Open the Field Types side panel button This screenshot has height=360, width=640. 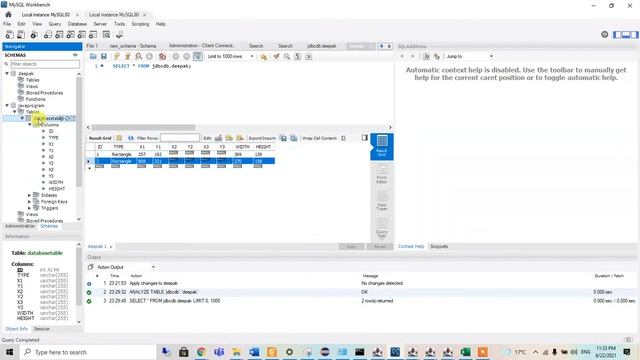point(382,202)
